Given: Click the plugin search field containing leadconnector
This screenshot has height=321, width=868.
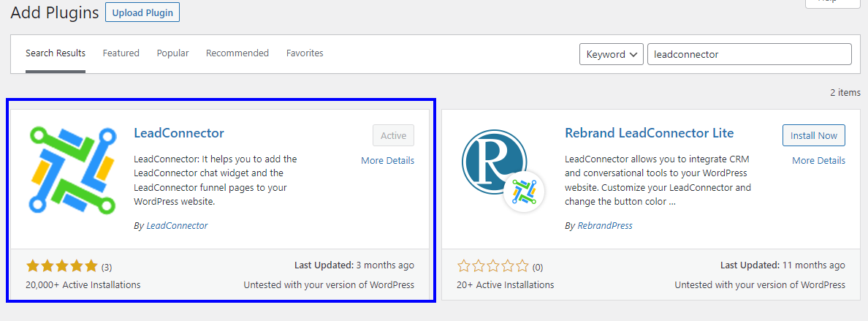Looking at the screenshot, I should click(x=750, y=54).
